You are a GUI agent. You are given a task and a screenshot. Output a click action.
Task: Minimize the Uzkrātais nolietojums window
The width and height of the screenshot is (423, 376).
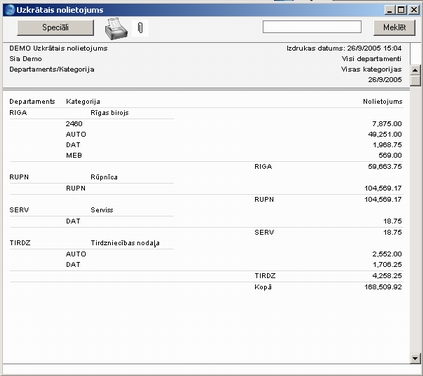(389, 10)
